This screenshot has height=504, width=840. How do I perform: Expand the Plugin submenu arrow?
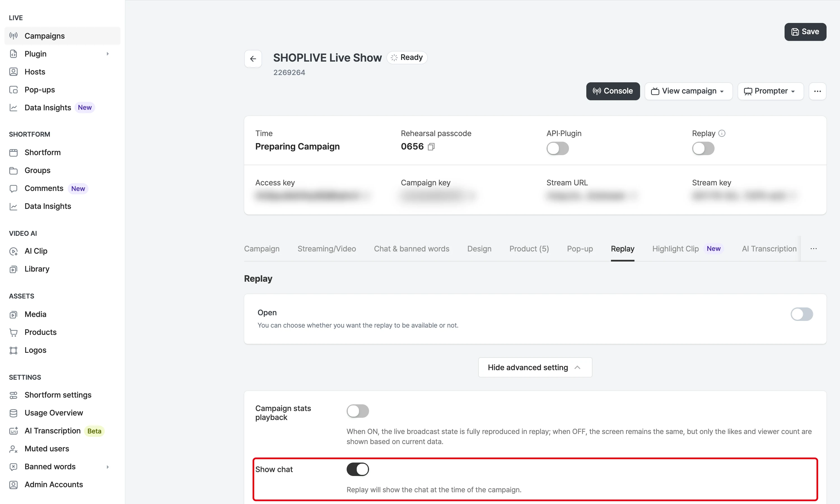tap(108, 54)
